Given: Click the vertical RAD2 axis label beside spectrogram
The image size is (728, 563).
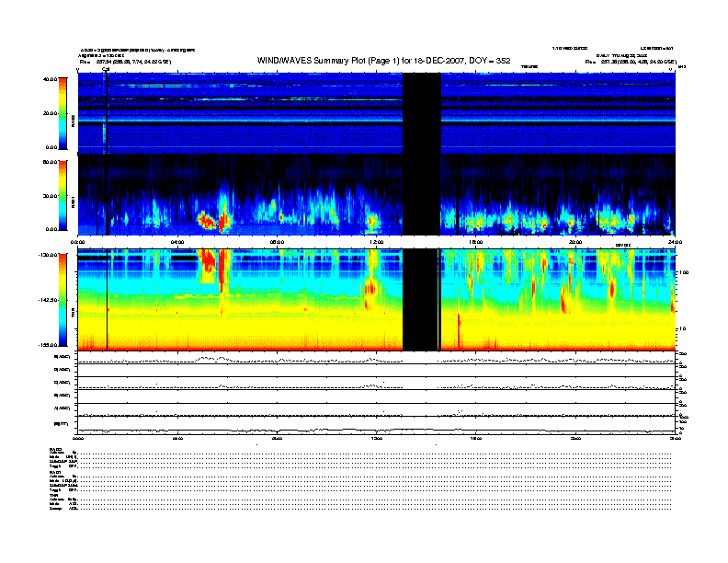Looking at the screenshot, I should coord(73,121).
